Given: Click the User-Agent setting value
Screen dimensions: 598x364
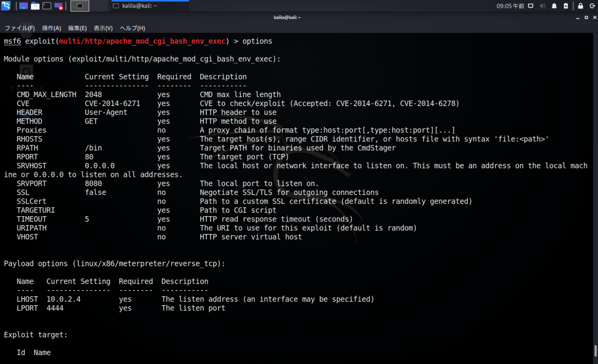Looking at the screenshot, I should tap(106, 113).
